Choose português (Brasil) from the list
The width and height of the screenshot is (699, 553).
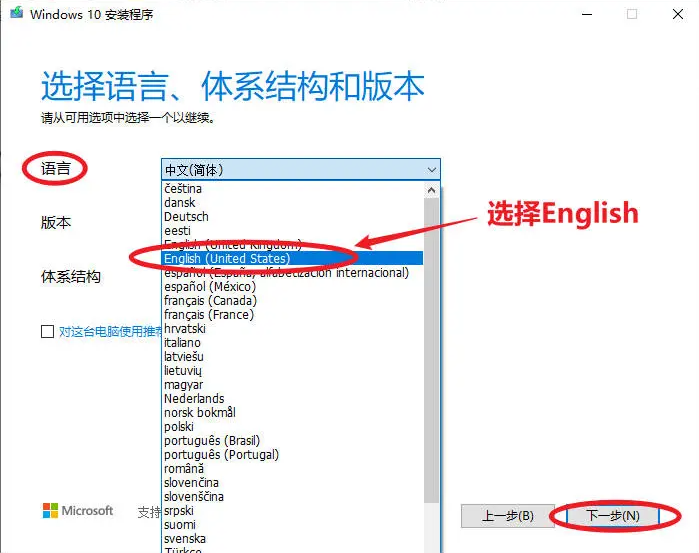[211, 440]
